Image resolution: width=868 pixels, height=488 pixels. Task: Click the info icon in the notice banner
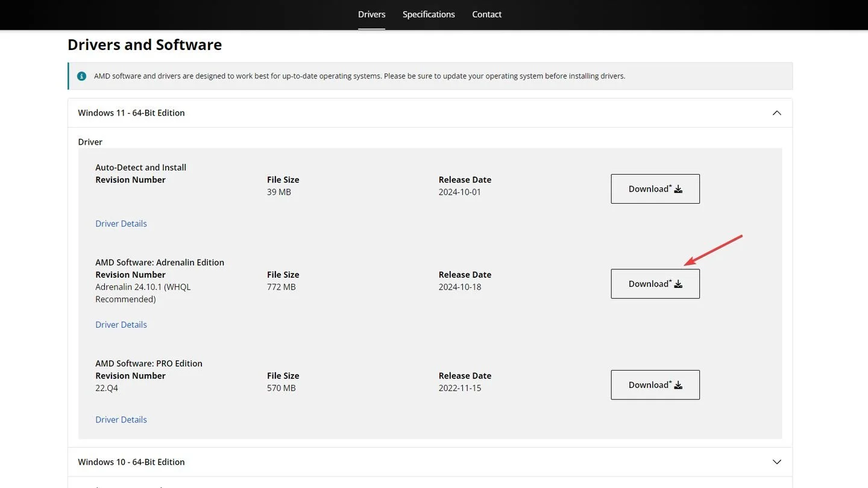pyautogui.click(x=81, y=76)
